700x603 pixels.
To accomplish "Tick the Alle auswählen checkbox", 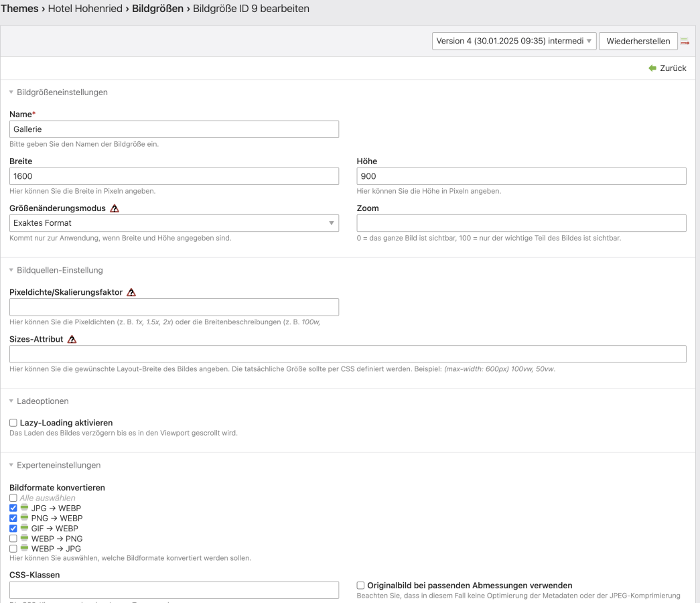I will [x=13, y=498].
